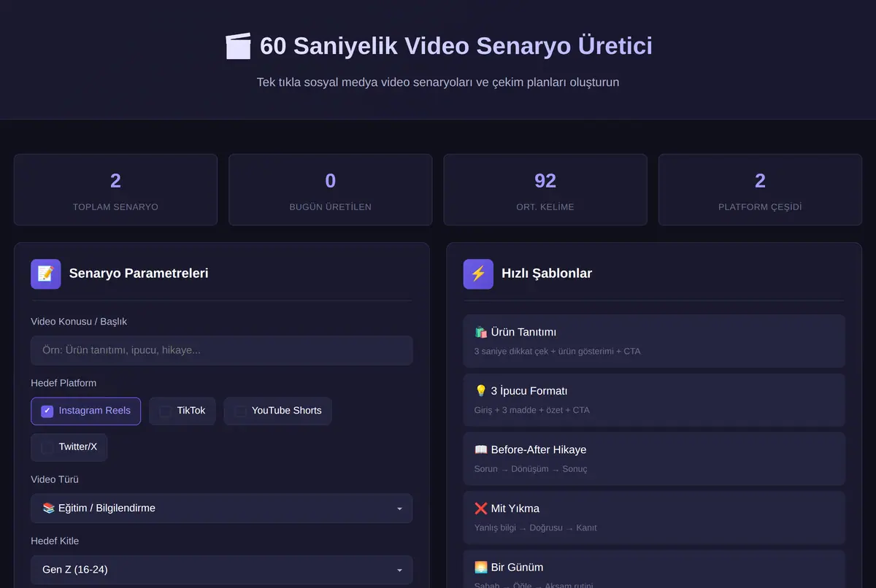876x588 pixels.
Task: Click the Ort. Kelime stat card
Action: point(545,190)
